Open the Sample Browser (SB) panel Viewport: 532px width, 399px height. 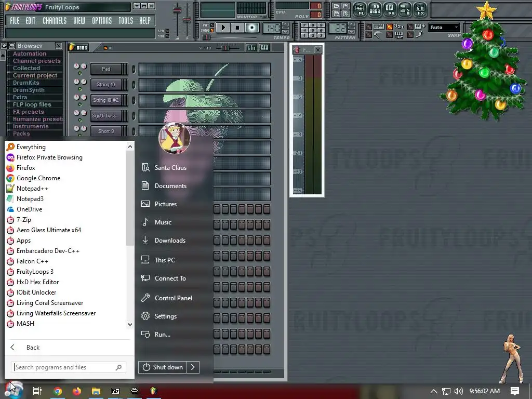click(x=405, y=9)
